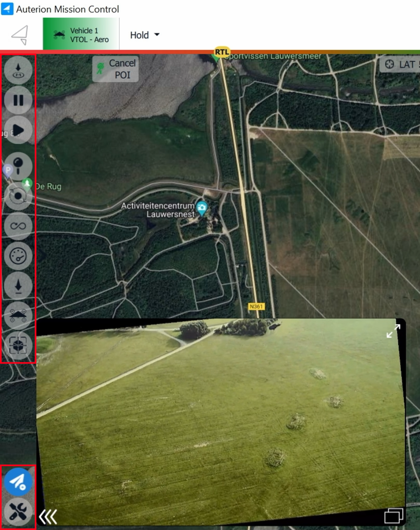Open the wrench and screwdriver tools
Viewport: 420px width, 530px height.
(18, 511)
